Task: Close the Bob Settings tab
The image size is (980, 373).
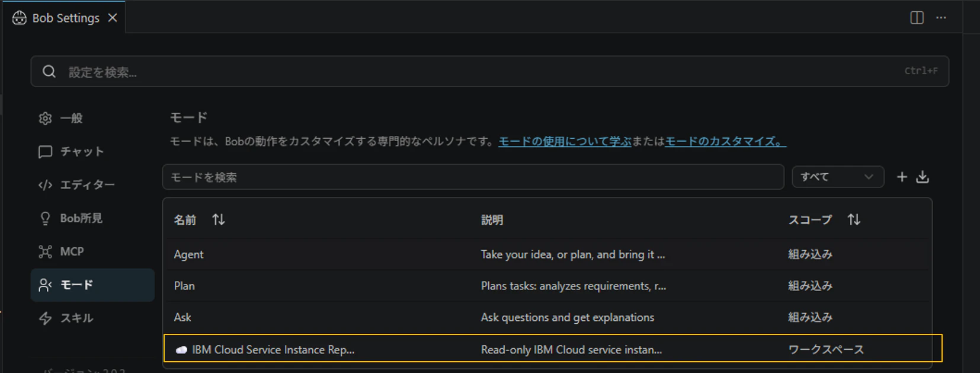Action: 113,18
